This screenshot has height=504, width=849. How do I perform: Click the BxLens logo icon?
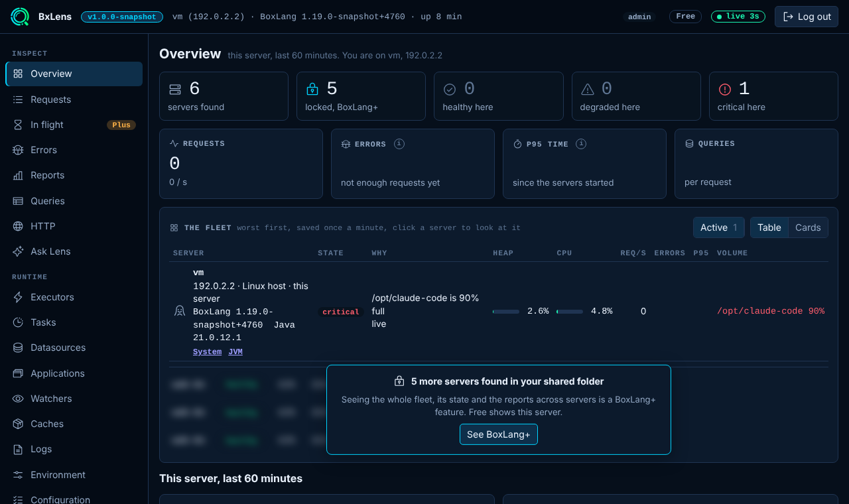(20, 17)
